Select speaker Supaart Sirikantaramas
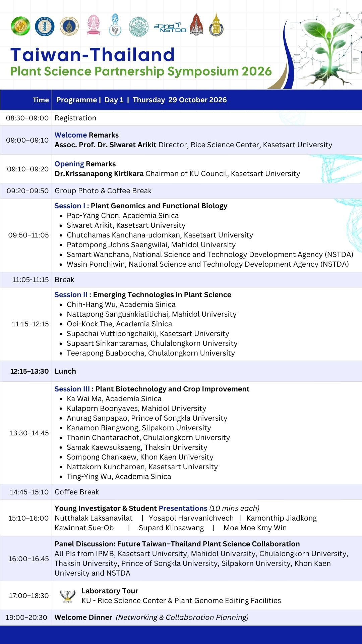The image size is (362, 644). [152, 343]
